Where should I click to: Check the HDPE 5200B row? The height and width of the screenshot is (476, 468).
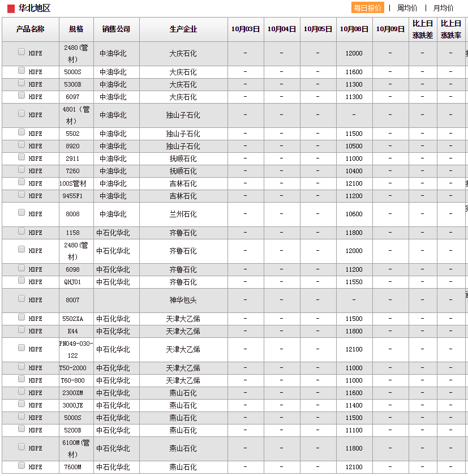(x=22, y=428)
